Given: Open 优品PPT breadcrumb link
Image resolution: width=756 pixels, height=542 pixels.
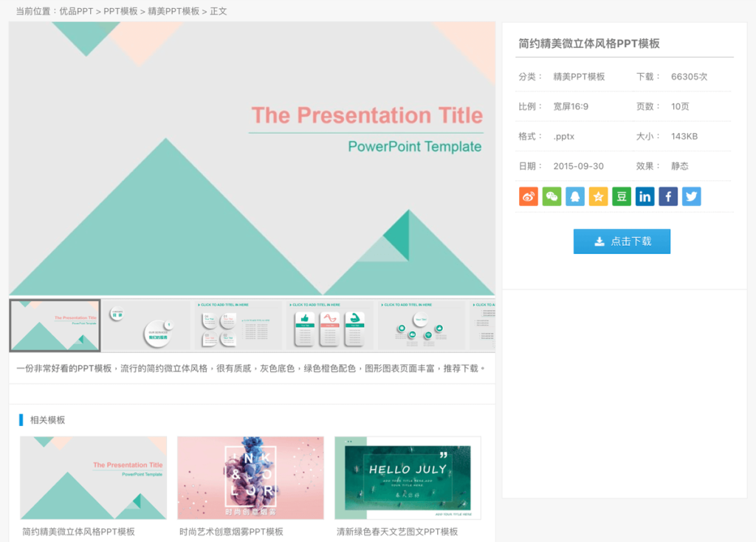Looking at the screenshot, I should (76, 11).
